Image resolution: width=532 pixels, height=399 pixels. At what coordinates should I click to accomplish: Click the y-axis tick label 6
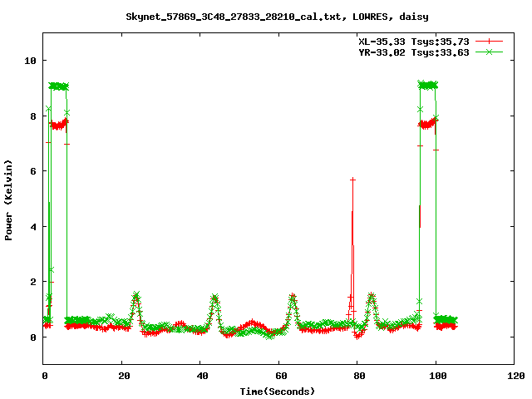click(x=33, y=171)
